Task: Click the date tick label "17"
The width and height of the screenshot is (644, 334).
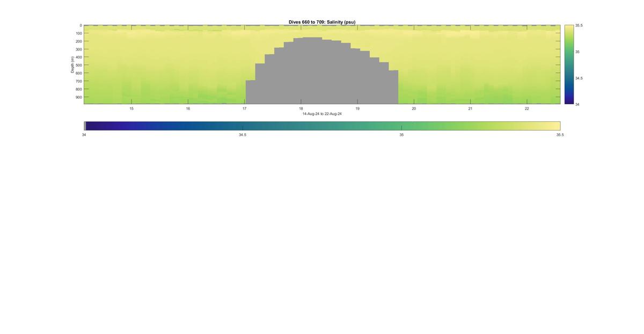Action: [244, 108]
